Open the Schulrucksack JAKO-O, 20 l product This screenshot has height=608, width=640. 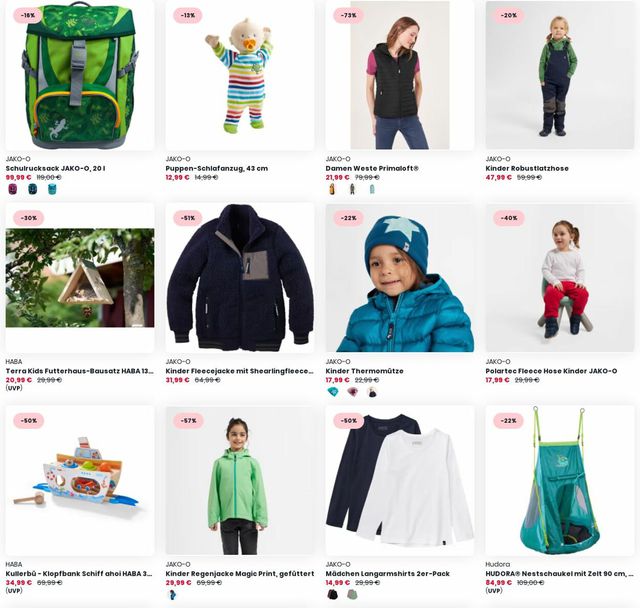(x=56, y=168)
